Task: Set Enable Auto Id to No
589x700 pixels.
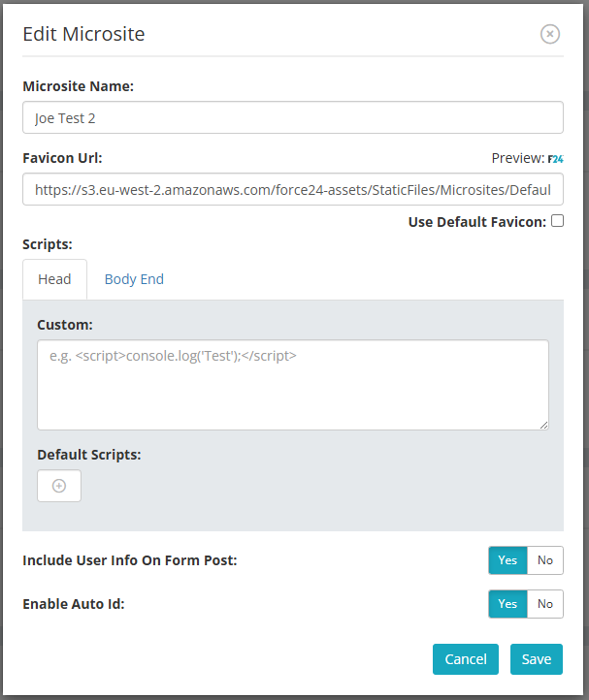Action: pos(545,604)
